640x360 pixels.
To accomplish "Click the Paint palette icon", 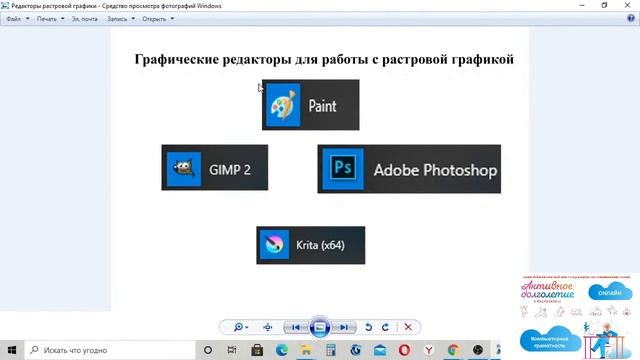I will 283,105.
